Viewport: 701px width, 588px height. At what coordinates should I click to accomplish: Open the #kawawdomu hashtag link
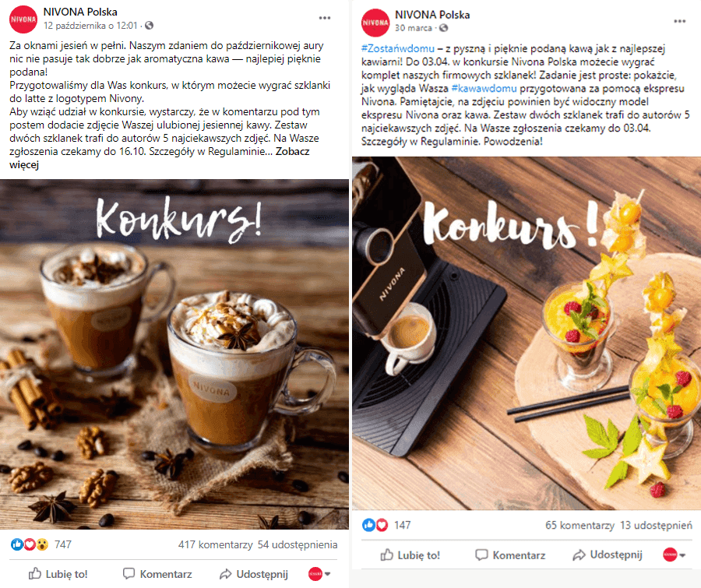pyautogui.click(x=484, y=88)
